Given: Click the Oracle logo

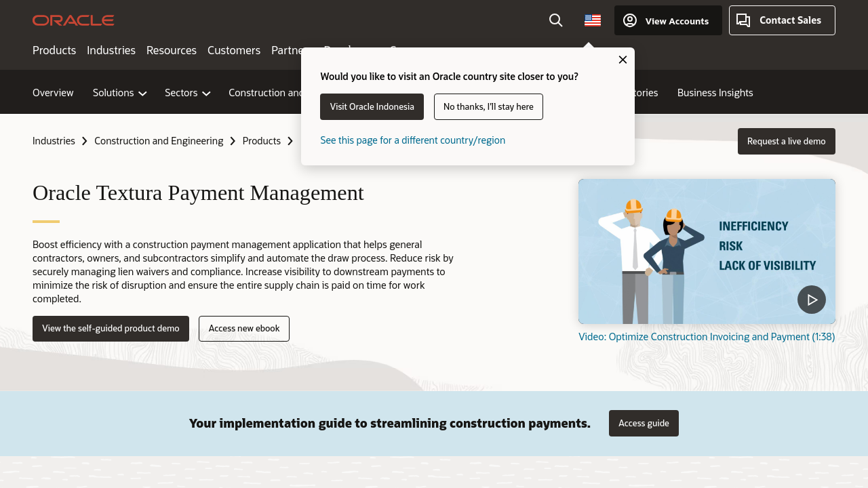Looking at the screenshot, I should 73,20.
